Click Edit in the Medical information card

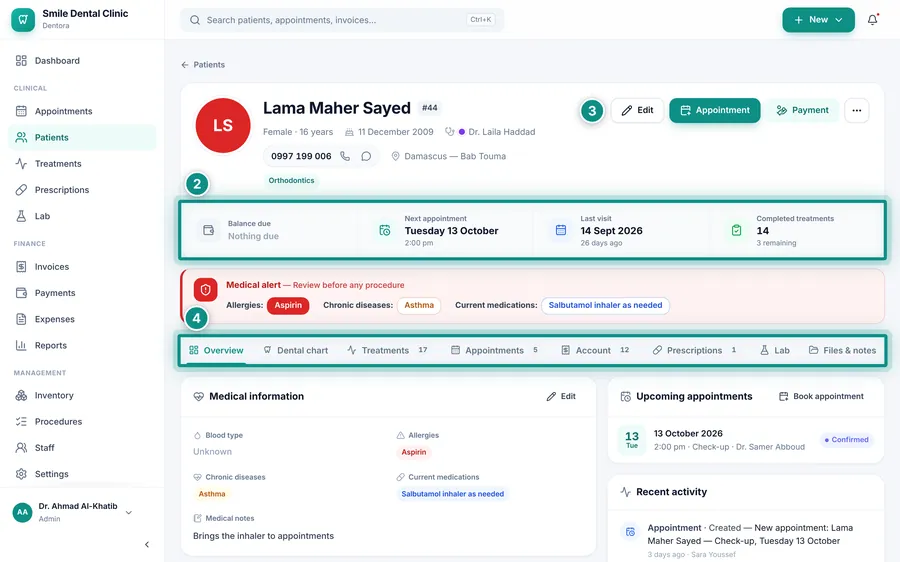(x=561, y=396)
